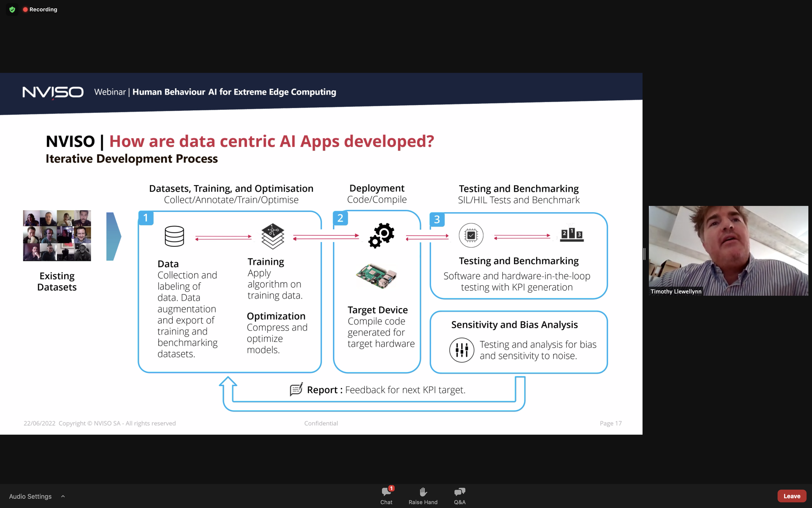This screenshot has width=812, height=508.
Task: Click the Report notepad icon
Action: tap(296, 389)
